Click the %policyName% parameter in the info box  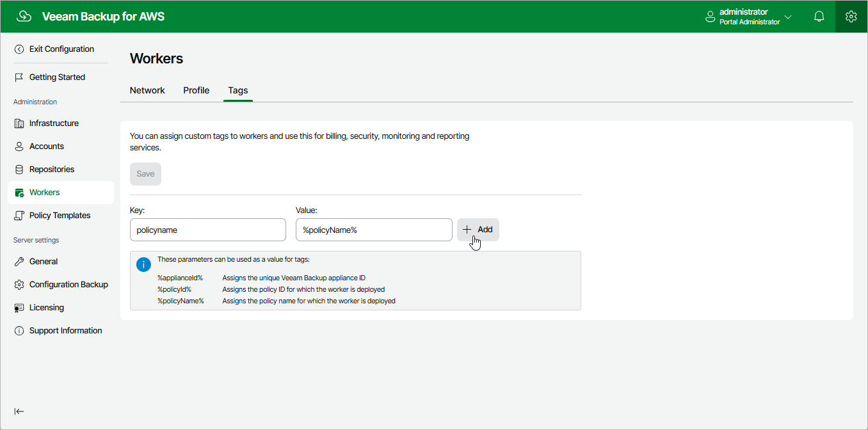181,301
